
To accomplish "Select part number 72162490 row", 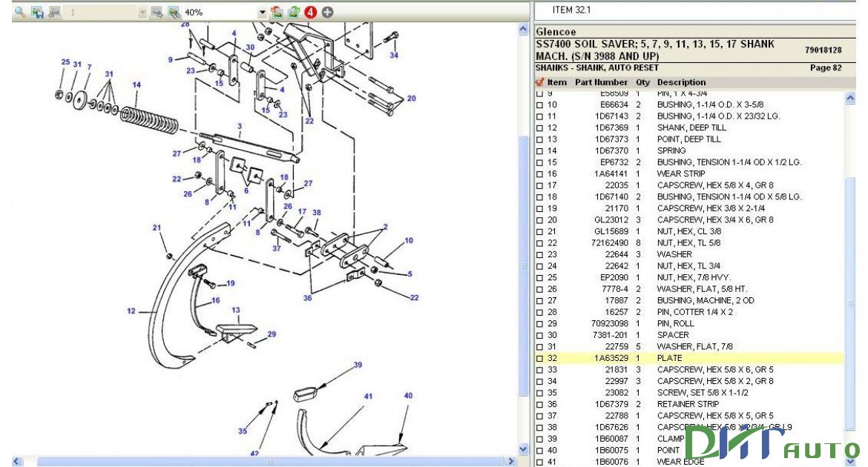I will tap(689, 243).
